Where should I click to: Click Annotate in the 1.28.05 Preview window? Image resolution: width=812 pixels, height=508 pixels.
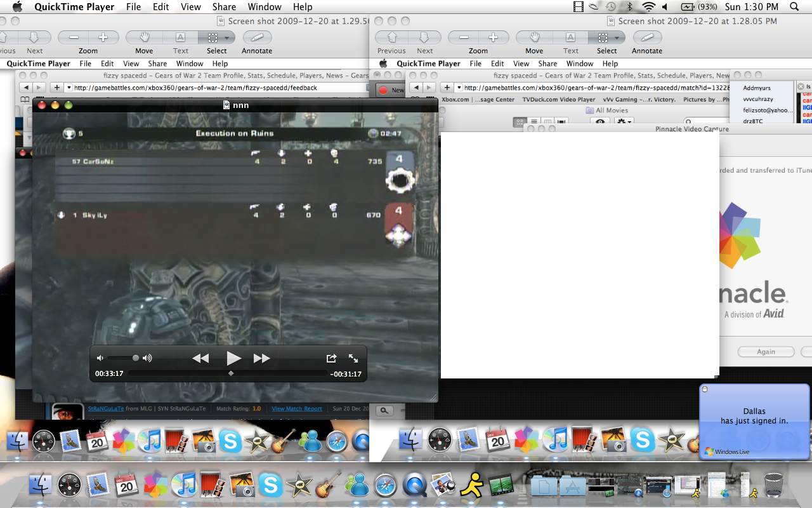pos(647,38)
